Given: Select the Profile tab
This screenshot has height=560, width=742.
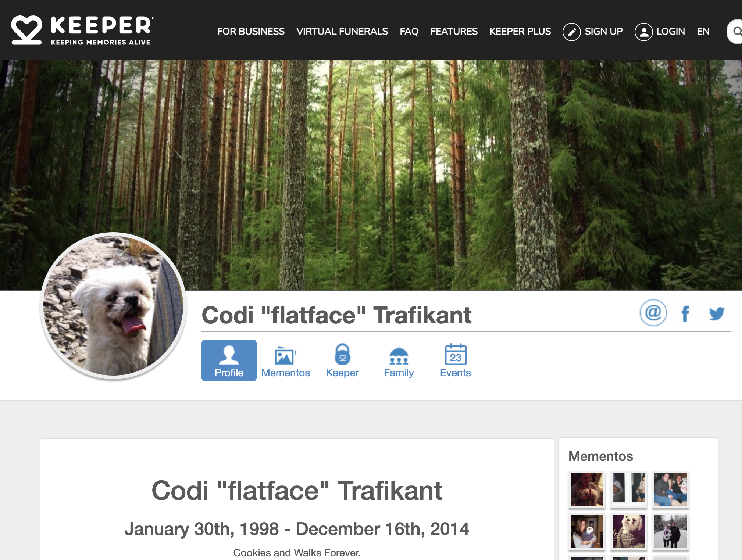Looking at the screenshot, I should [229, 361].
